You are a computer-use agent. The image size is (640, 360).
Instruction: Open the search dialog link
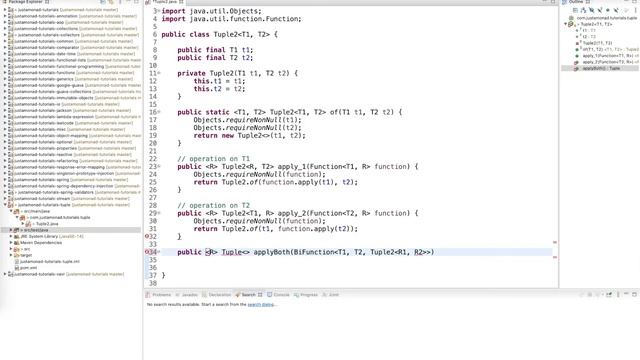(261, 304)
